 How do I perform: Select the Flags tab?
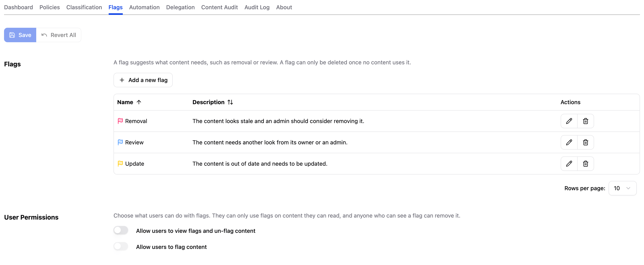click(x=116, y=7)
